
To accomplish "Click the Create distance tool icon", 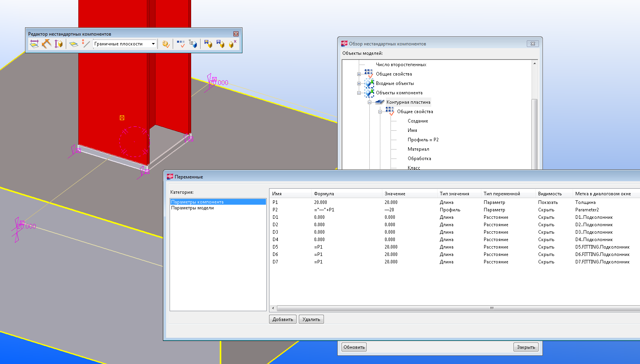I will click(34, 44).
